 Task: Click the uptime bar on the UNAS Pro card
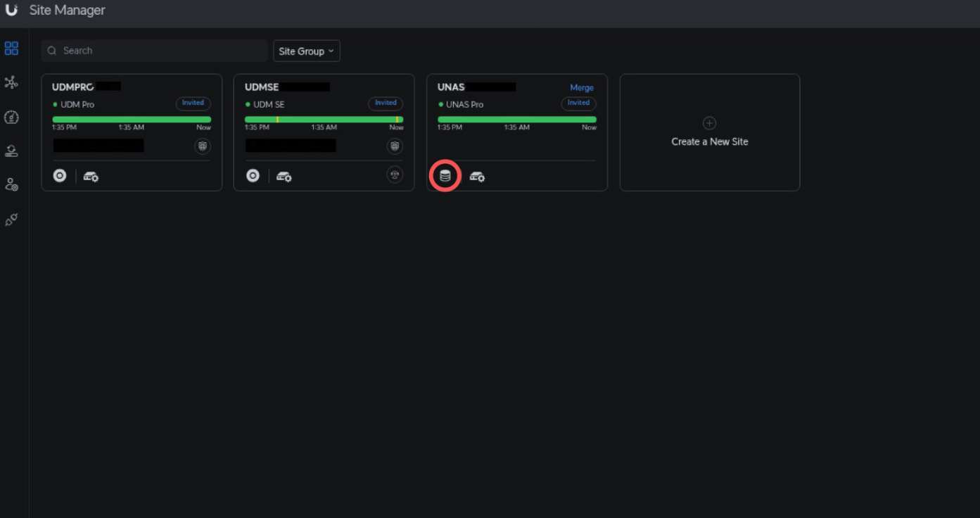[x=517, y=120]
